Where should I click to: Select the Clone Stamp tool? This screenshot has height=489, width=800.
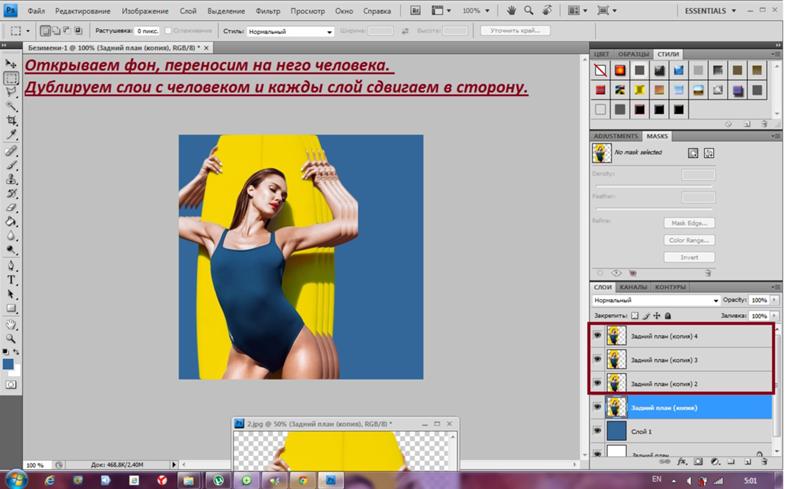(x=11, y=180)
